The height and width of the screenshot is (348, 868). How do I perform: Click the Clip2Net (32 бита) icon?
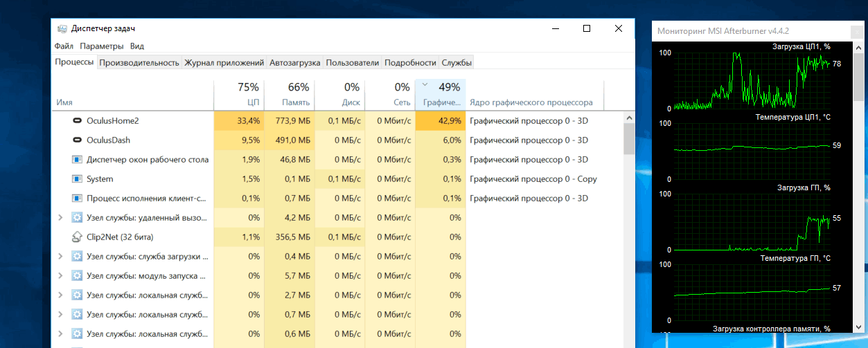pos(78,237)
